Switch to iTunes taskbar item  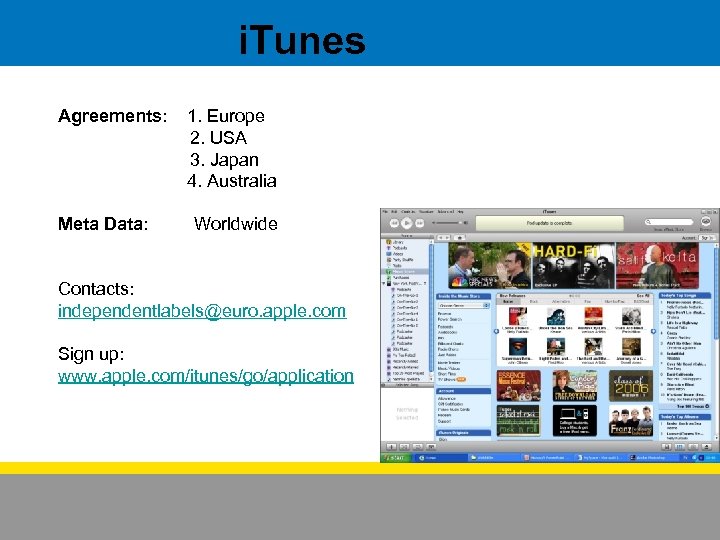coord(440,458)
